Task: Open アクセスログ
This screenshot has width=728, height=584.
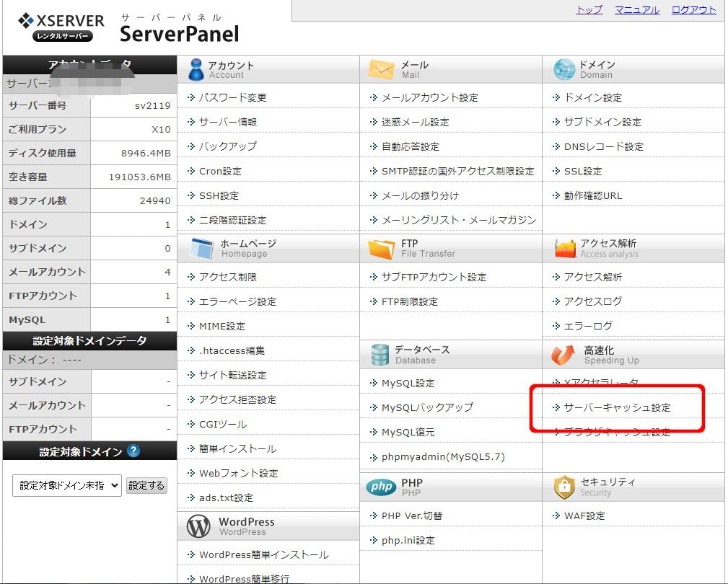Action: [593, 302]
